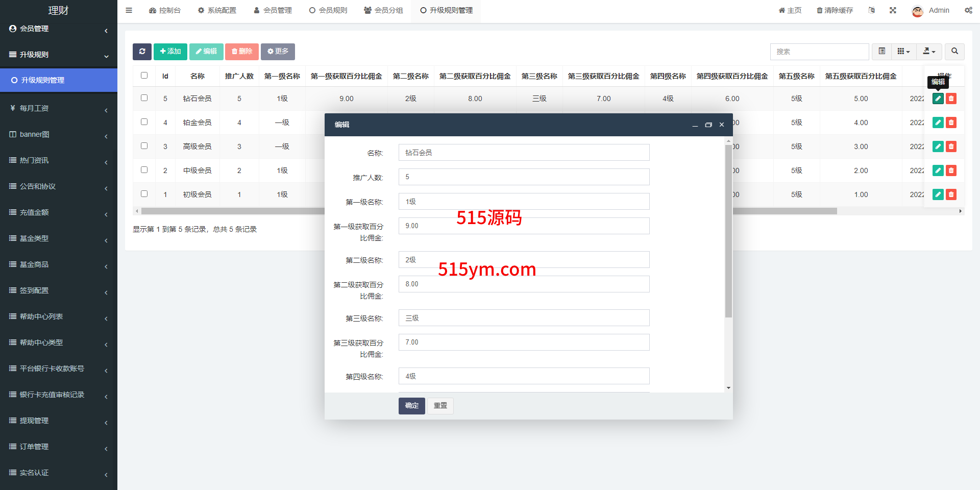Tick the checkbox for row Id 2

(x=144, y=170)
